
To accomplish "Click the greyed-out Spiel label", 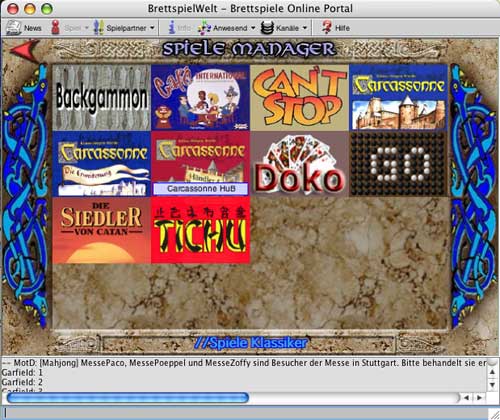I will pyautogui.click(x=72, y=28).
